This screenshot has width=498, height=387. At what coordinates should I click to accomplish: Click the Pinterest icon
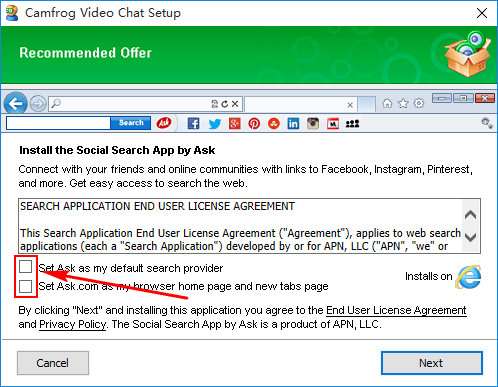[x=254, y=124]
